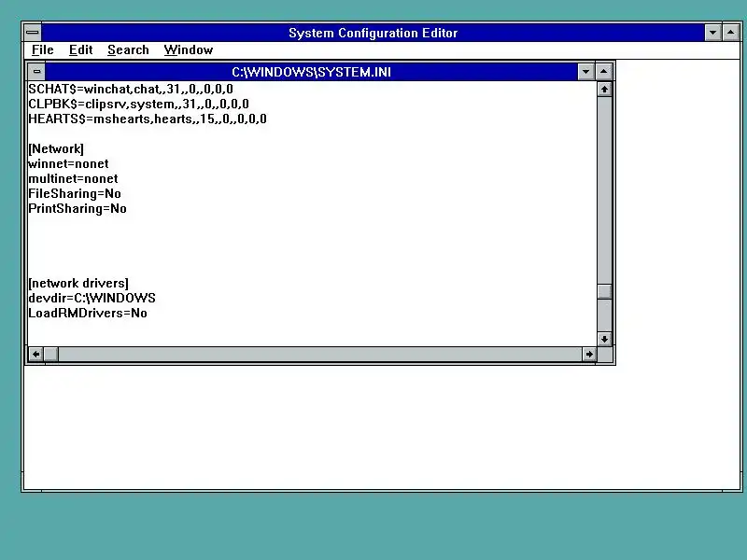Screen dimensions: 747x560
Task: Maximize the System Configuration Editor window
Action: pyautogui.click(x=731, y=33)
